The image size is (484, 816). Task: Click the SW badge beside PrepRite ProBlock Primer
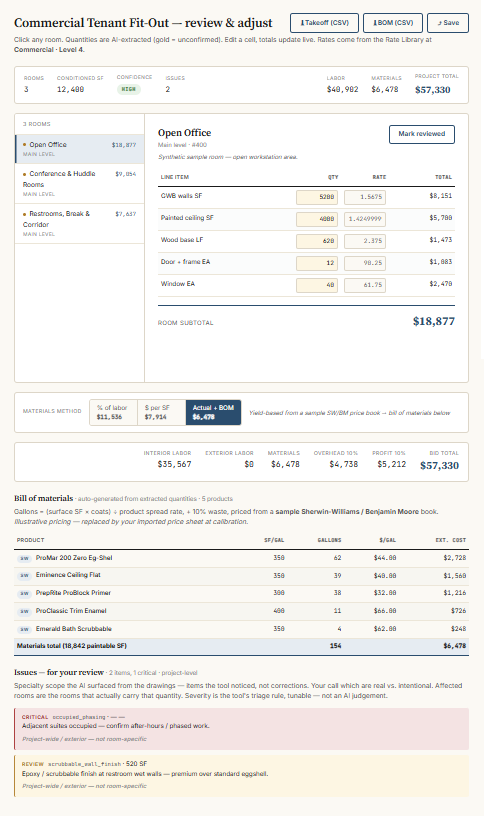click(24, 593)
